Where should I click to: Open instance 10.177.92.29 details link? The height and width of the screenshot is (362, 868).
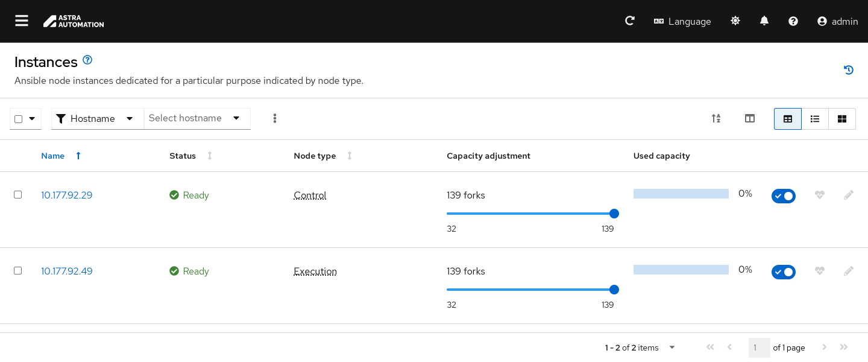click(x=66, y=195)
